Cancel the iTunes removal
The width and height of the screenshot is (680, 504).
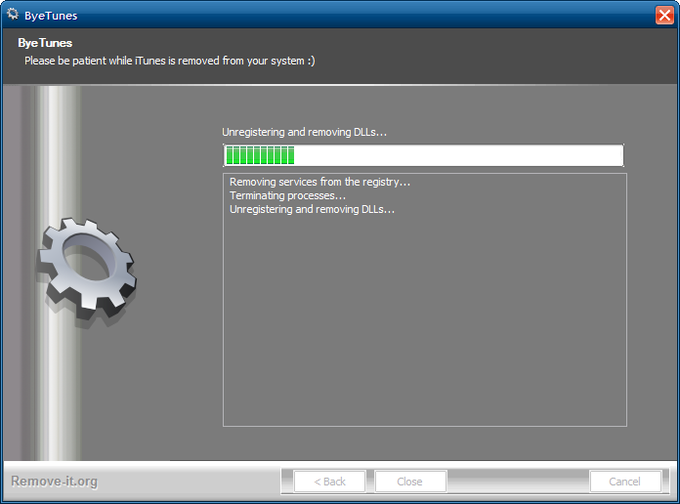[x=625, y=481]
